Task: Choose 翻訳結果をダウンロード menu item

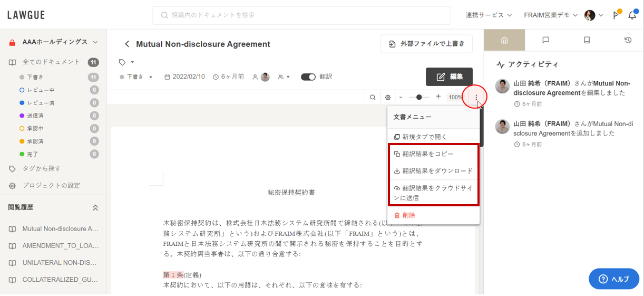Action: point(437,171)
